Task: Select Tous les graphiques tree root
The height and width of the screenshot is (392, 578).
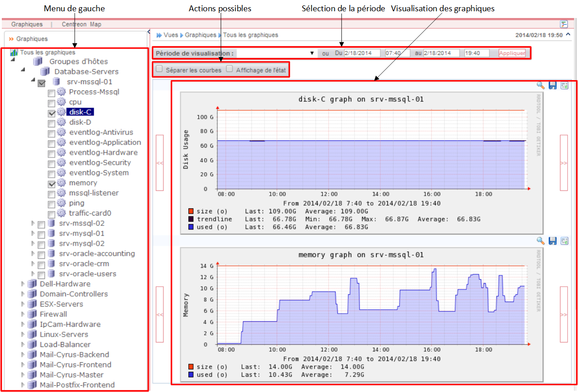Action: [47, 53]
